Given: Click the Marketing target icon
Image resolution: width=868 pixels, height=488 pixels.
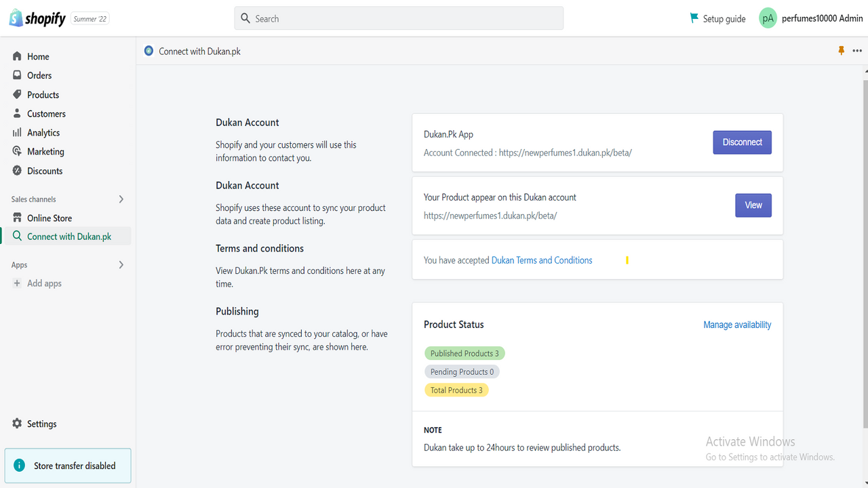Looking at the screenshot, I should pos(17,151).
